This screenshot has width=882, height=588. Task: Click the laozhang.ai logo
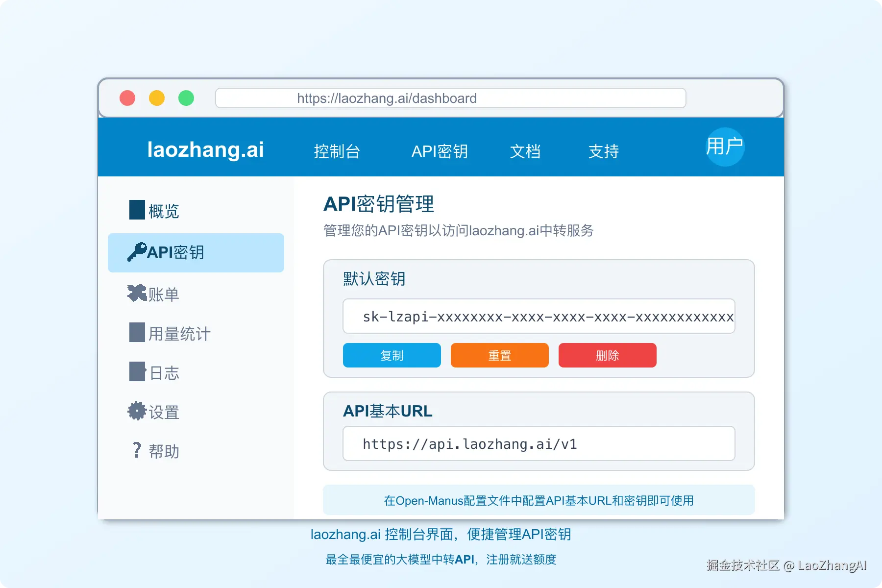point(206,150)
